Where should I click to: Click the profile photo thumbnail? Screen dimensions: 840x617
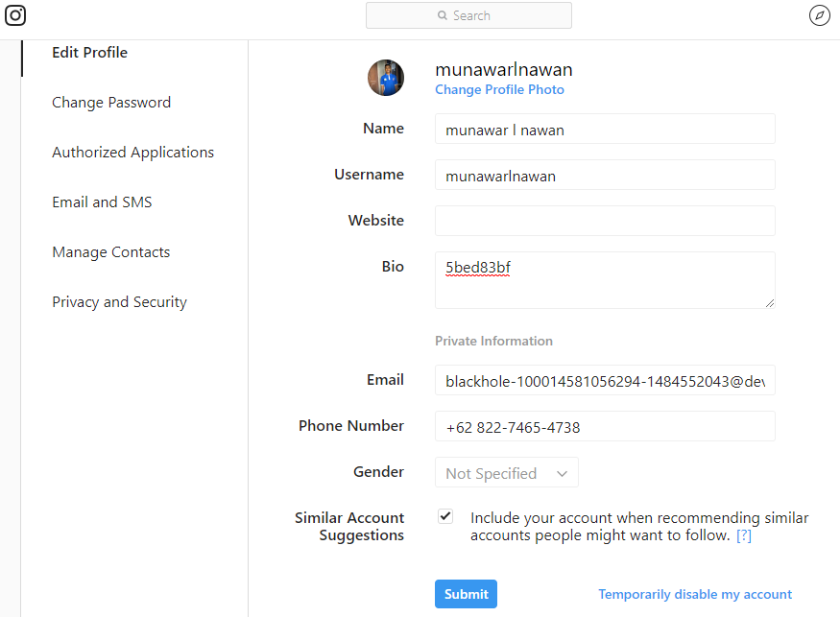click(x=386, y=78)
